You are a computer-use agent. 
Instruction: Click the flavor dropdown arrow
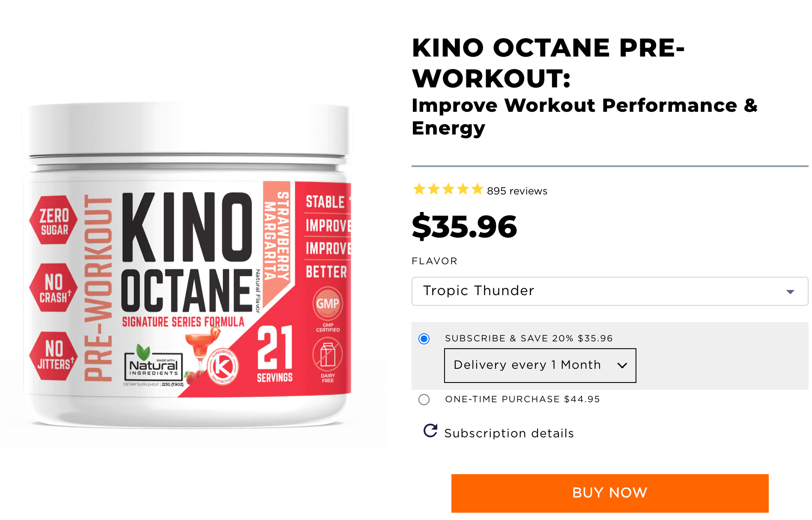790,292
